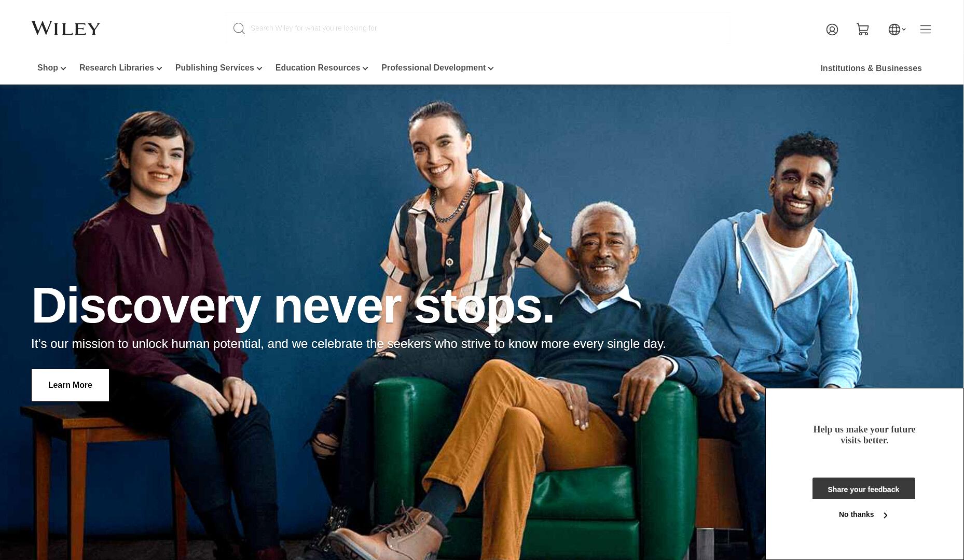Click the Discovery never stops headline
This screenshot has height=560, width=964.
pyautogui.click(x=293, y=306)
